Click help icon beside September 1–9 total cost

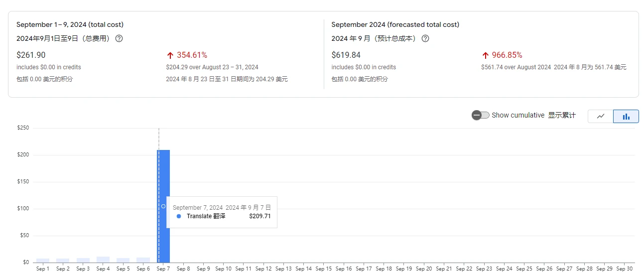[119, 38]
